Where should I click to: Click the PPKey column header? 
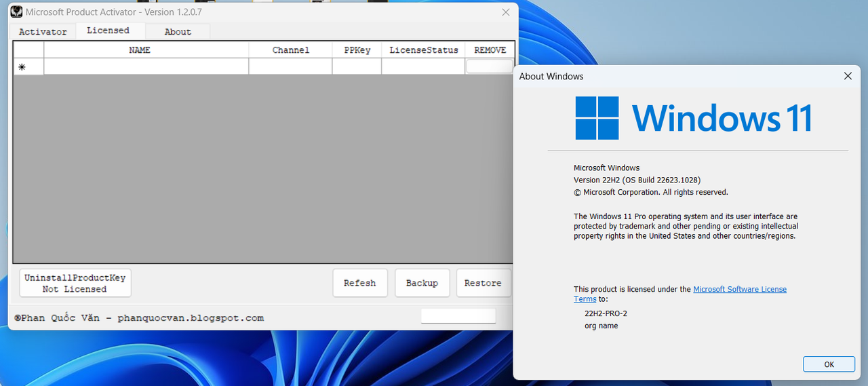[357, 50]
